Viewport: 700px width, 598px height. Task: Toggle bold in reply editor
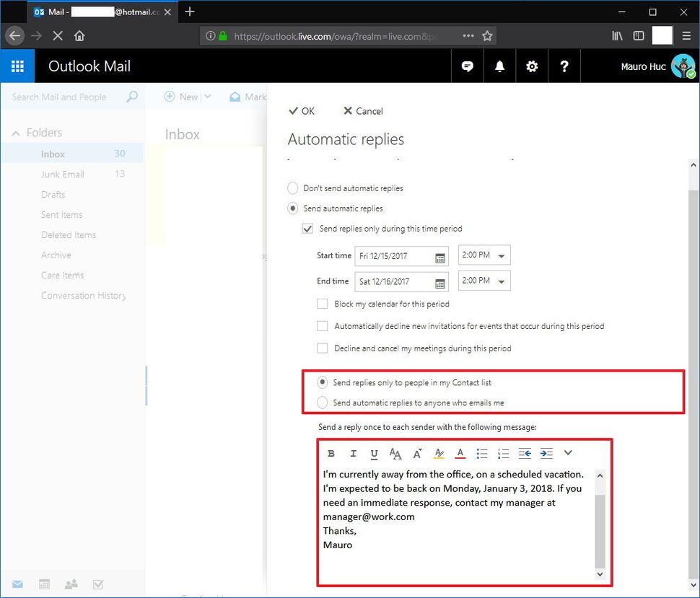point(331,454)
